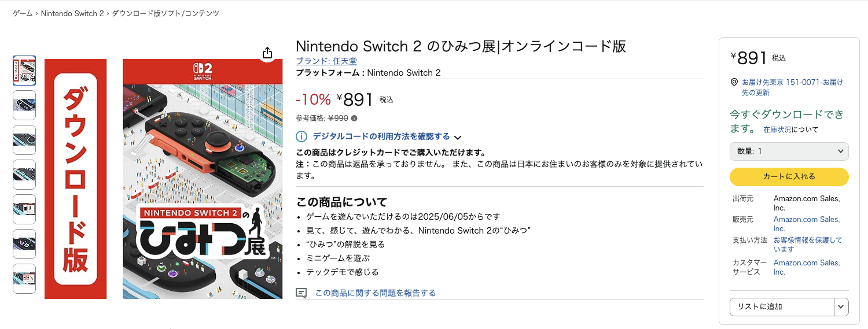The height and width of the screenshot is (329, 868).
Task: Click the リストに追加 button
Action: click(x=781, y=307)
